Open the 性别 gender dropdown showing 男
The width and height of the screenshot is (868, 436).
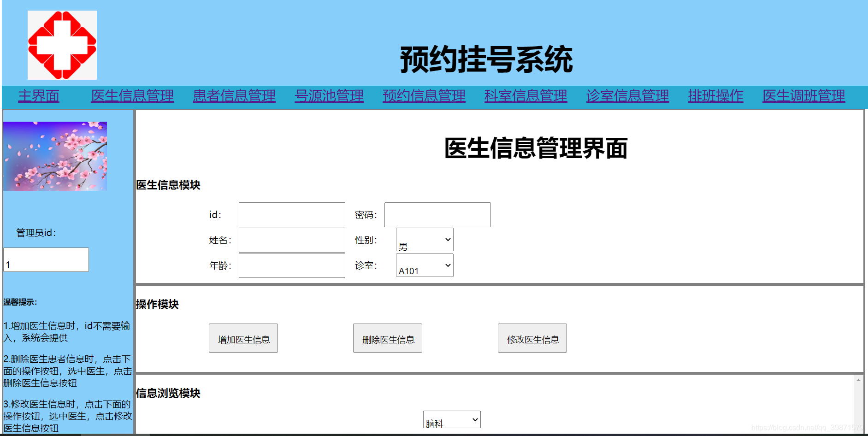point(424,239)
